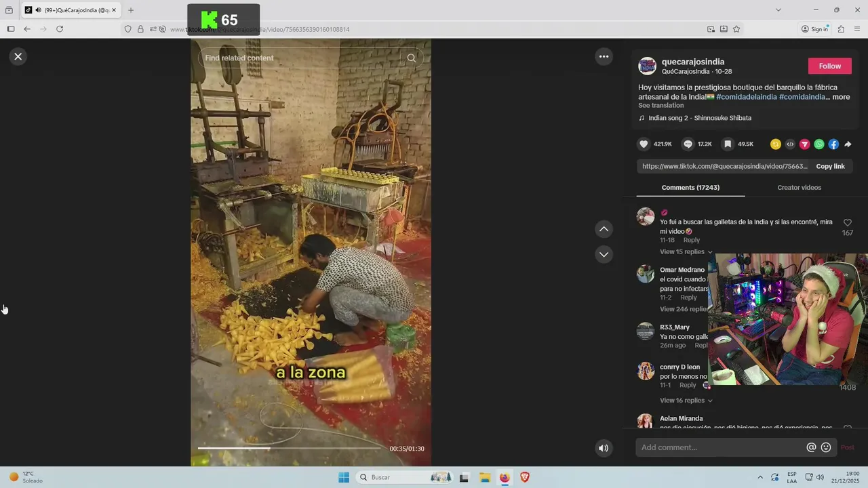868x488 pixels.
Task: Open the browser hamburger menu
Action: pyautogui.click(x=857, y=29)
